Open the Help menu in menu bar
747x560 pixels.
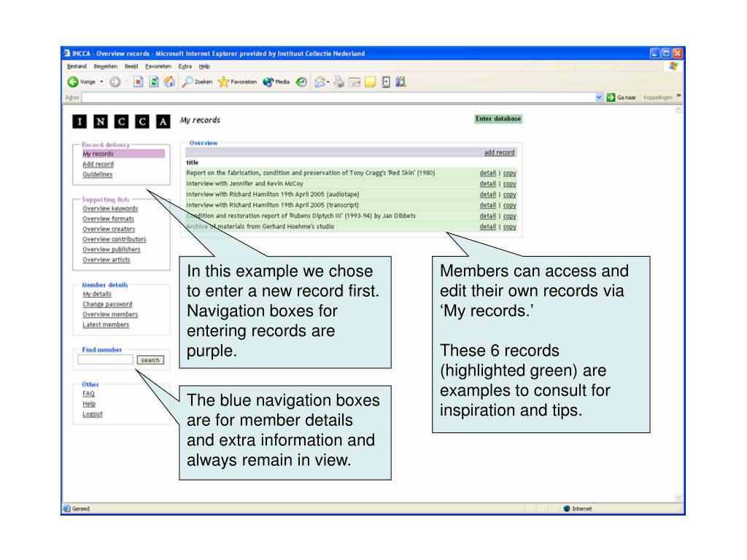204,66
